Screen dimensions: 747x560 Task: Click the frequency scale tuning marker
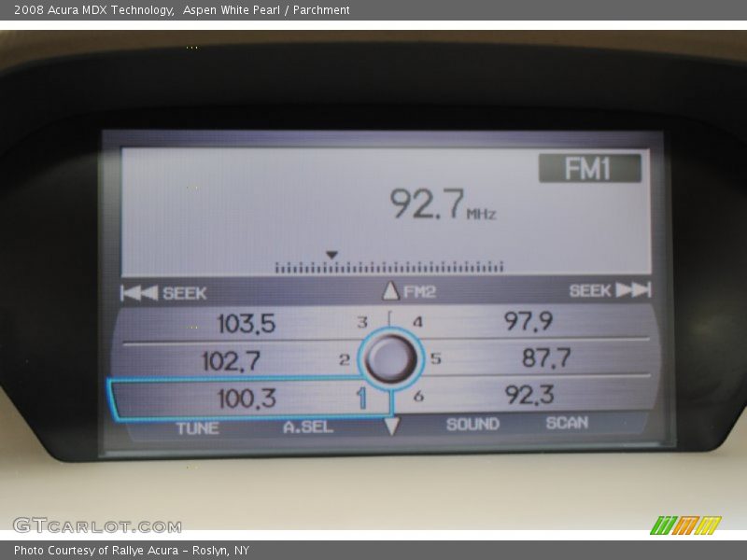[x=331, y=255]
